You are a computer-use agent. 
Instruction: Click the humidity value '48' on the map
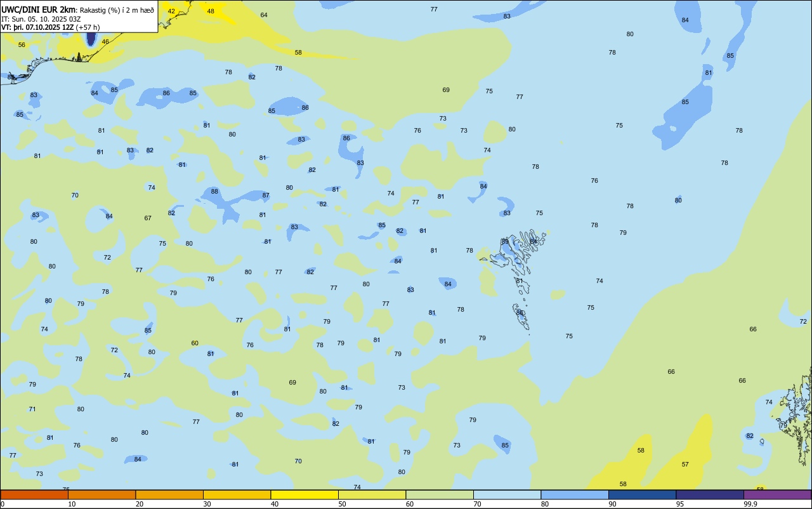[x=211, y=11]
